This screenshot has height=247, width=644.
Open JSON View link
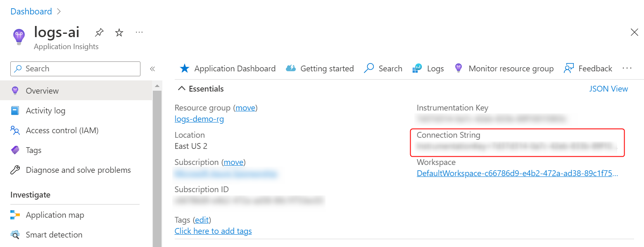click(608, 89)
